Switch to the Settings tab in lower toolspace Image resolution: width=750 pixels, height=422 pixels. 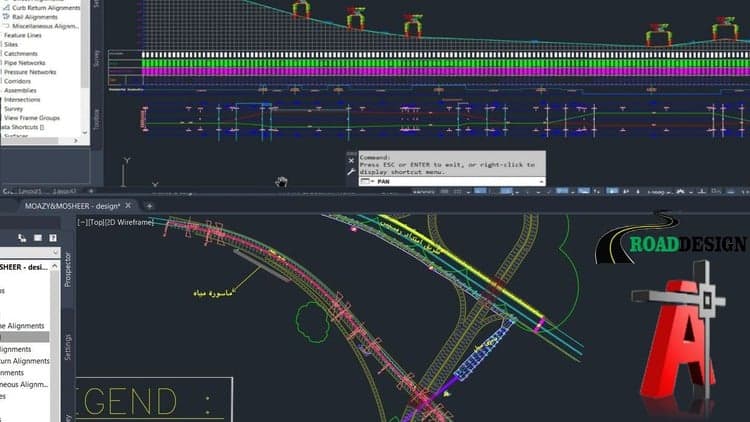(67, 347)
